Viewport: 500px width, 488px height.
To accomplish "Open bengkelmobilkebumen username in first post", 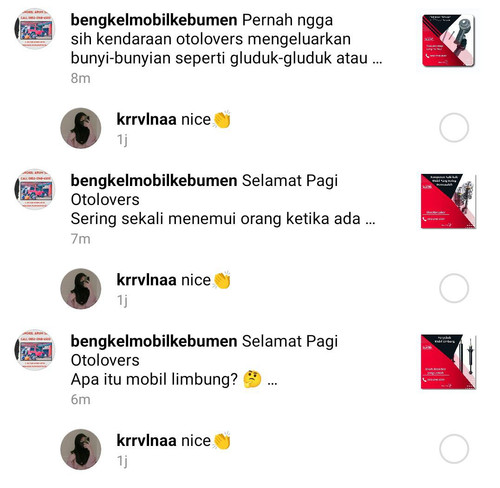I will pos(154,20).
